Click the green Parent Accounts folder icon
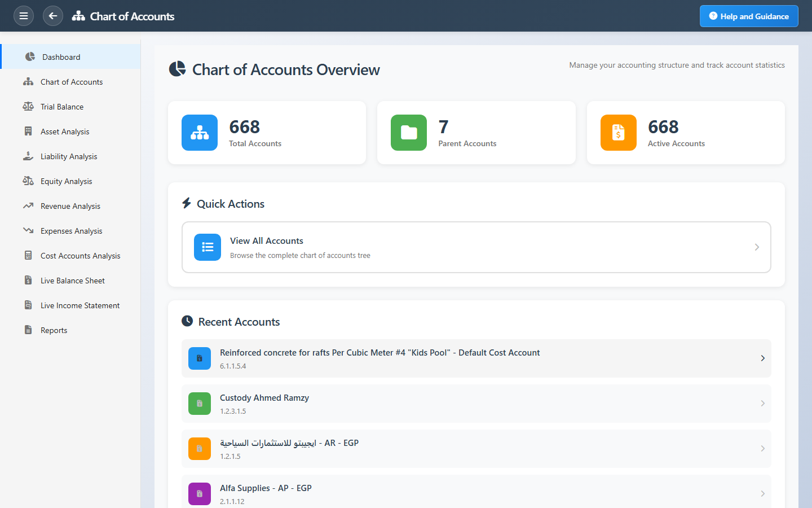 point(409,133)
